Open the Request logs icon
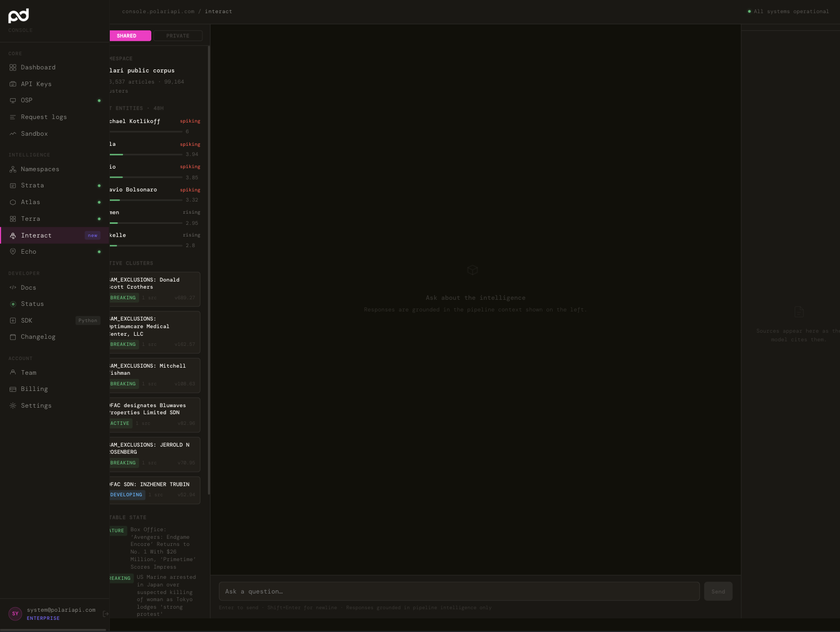Screen dimensions: 840x632 click(13, 117)
